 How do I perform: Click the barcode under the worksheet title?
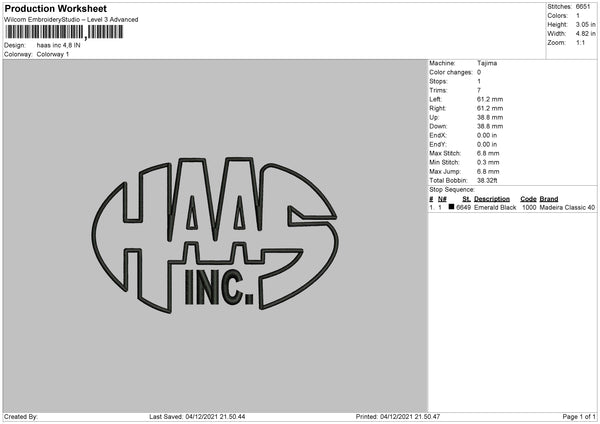pos(64,32)
